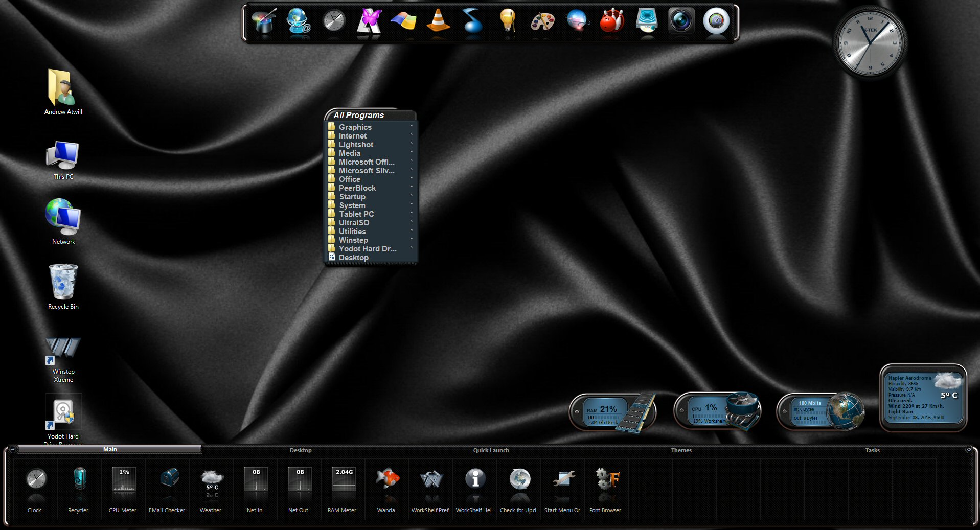Viewport: 980px width, 530px height.
Task: Expand the Utilities submenu
Action: [x=352, y=232]
